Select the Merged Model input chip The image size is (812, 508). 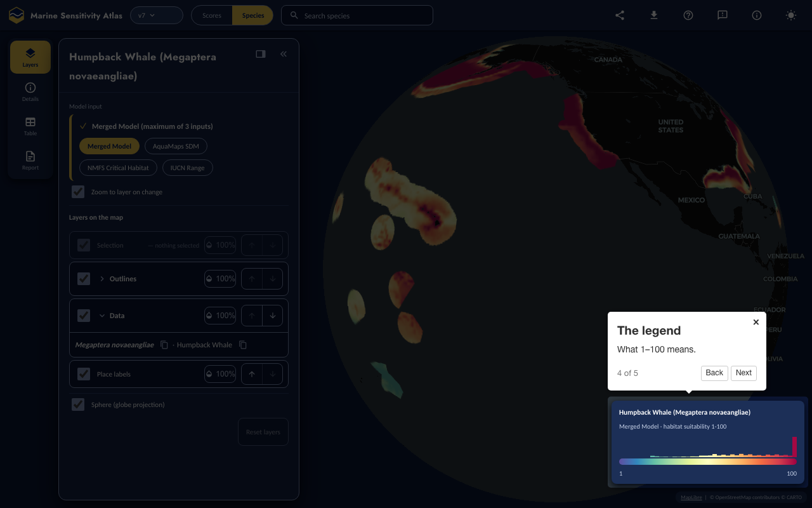tap(109, 146)
